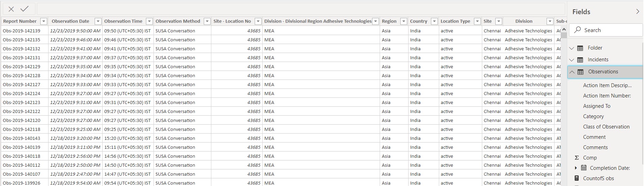Image resolution: width=644 pixels, height=186 pixels.
Task: Open Region column filter dropdown
Action: pos(404,21)
